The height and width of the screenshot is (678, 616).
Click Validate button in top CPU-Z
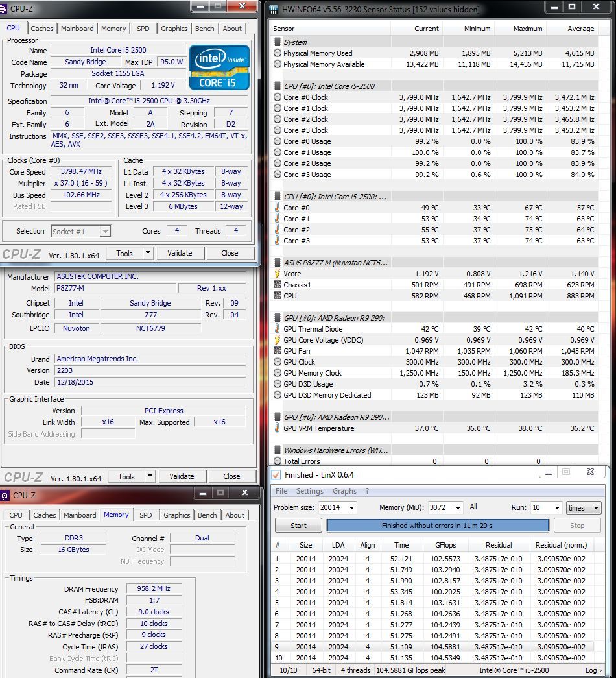[180, 253]
